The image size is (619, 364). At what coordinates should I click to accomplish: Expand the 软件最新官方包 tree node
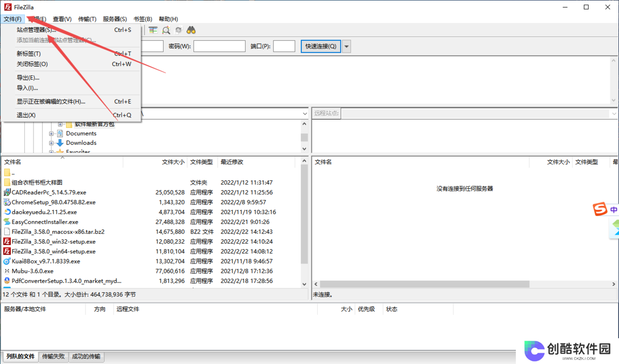(x=60, y=124)
